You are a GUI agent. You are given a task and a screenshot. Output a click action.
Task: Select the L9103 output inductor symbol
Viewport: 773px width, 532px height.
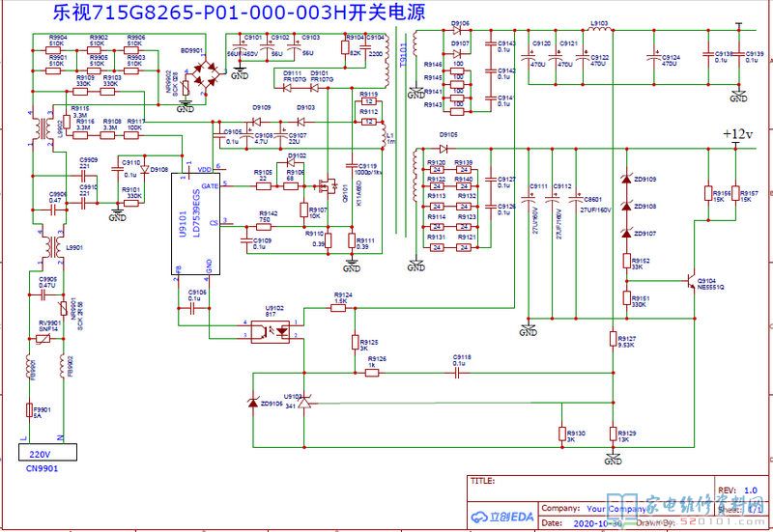[599, 30]
